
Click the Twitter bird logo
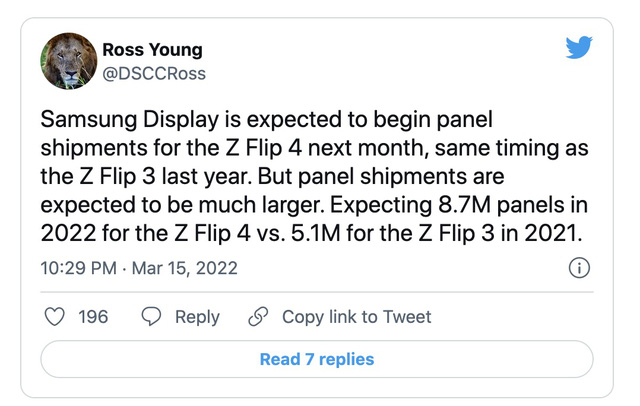[578, 47]
